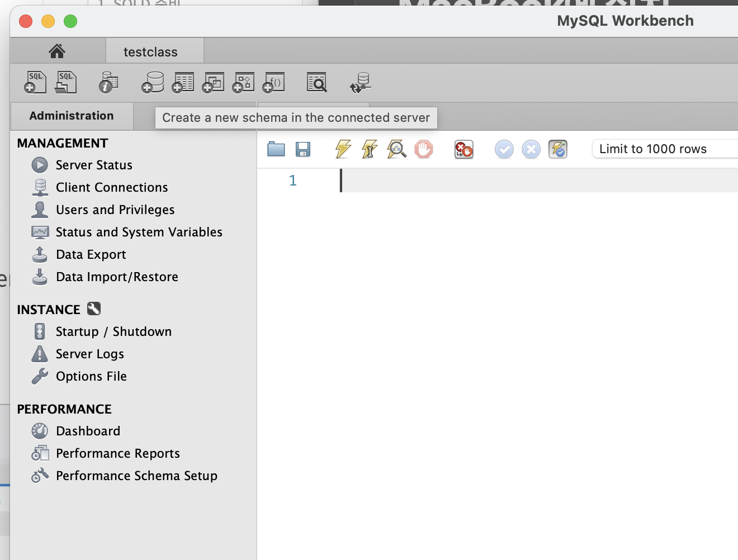Open the Table Data Search icon
This screenshot has width=738, height=560.
point(317,82)
